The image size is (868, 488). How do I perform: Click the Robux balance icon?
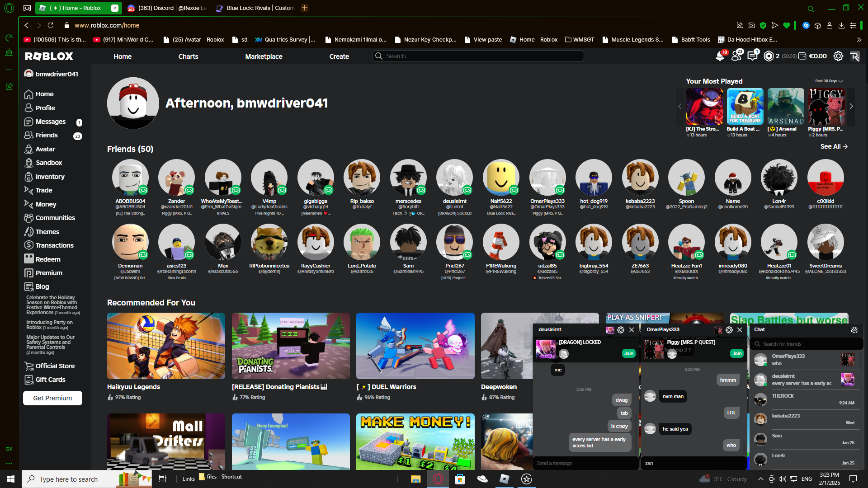point(769,56)
